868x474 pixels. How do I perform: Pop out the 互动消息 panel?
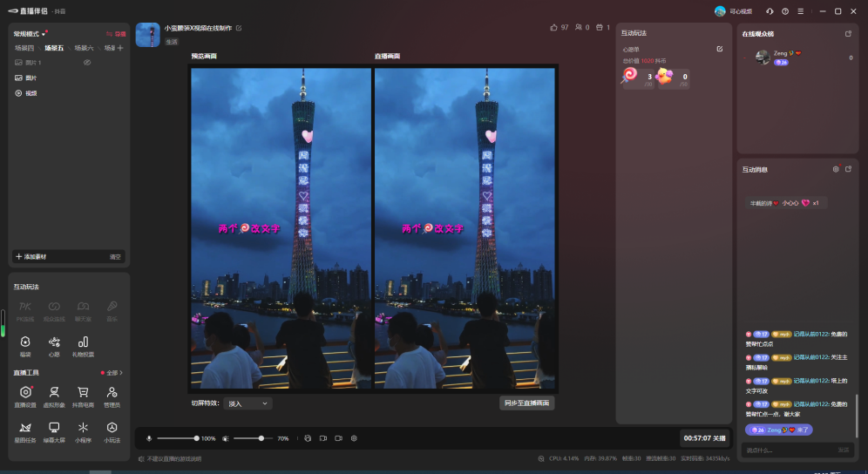tap(848, 169)
